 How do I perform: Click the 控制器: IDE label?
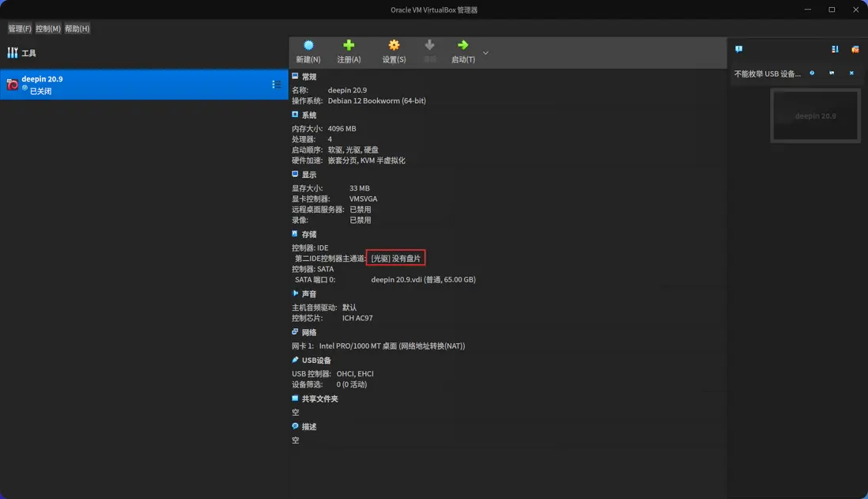click(x=310, y=248)
